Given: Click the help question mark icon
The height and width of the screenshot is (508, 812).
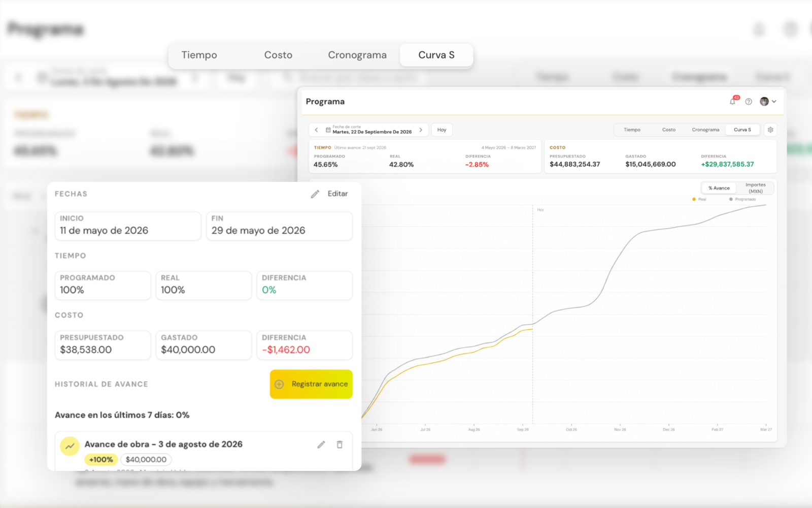Looking at the screenshot, I should [749, 102].
